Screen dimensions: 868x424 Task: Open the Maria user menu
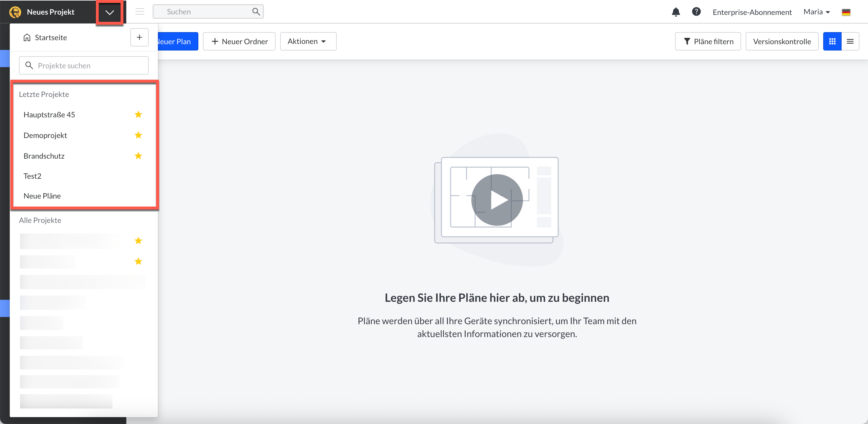[816, 12]
